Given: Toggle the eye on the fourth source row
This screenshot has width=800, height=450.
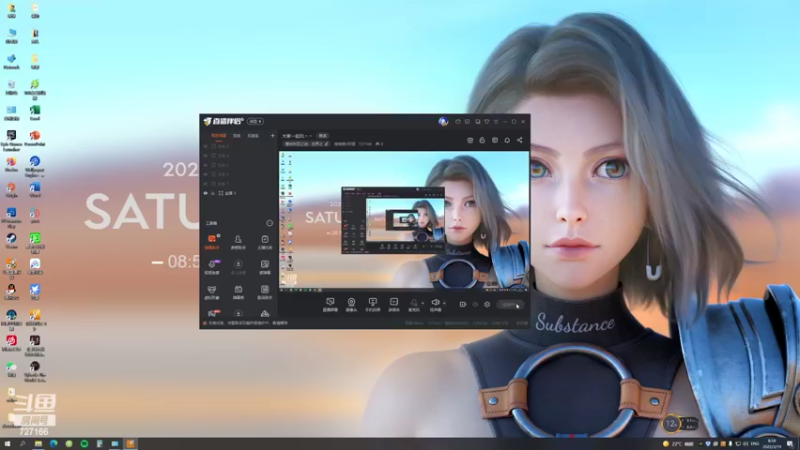Looking at the screenshot, I should pyautogui.click(x=206, y=174).
